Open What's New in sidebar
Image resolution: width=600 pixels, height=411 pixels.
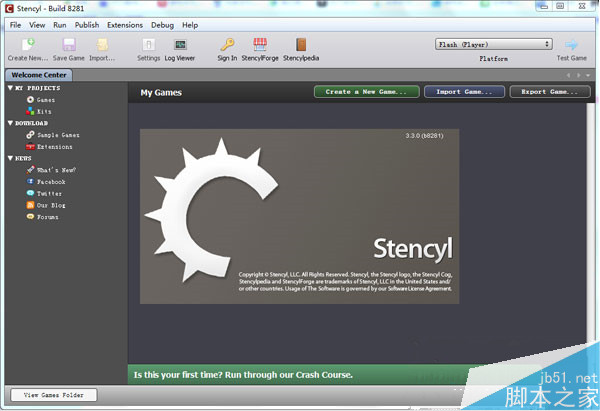[x=51, y=170]
